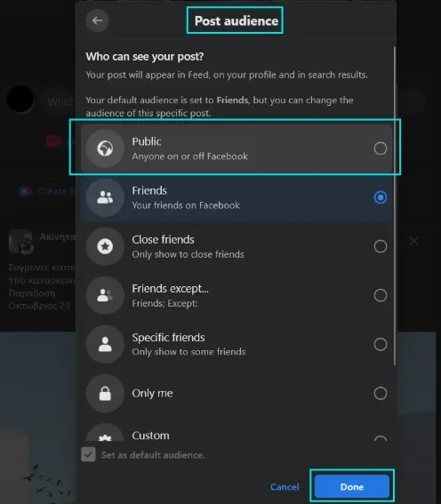
Task: Click the 'Friends; Except:' subtitle text
Action: 164,303
